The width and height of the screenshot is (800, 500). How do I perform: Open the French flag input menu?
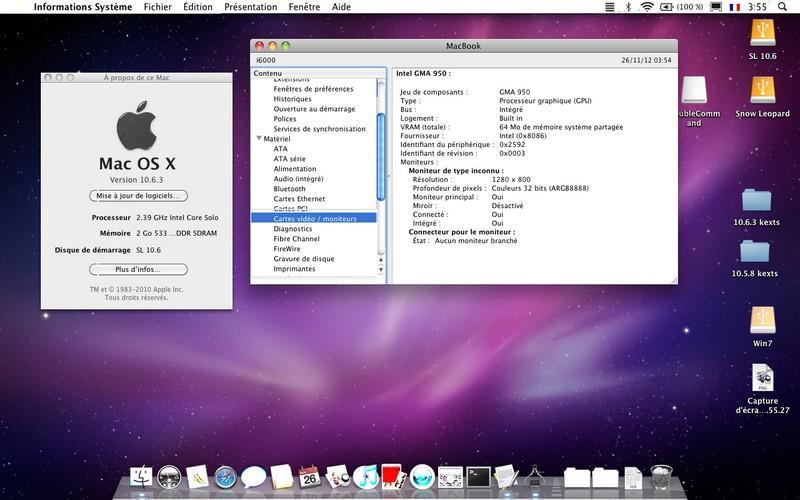pyautogui.click(x=735, y=7)
